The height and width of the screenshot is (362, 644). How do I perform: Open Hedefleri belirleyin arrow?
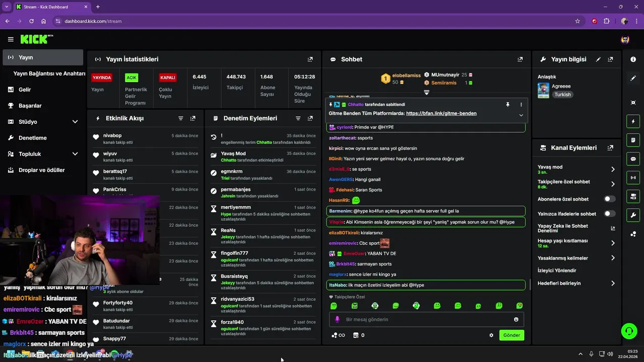(x=613, y=283)
